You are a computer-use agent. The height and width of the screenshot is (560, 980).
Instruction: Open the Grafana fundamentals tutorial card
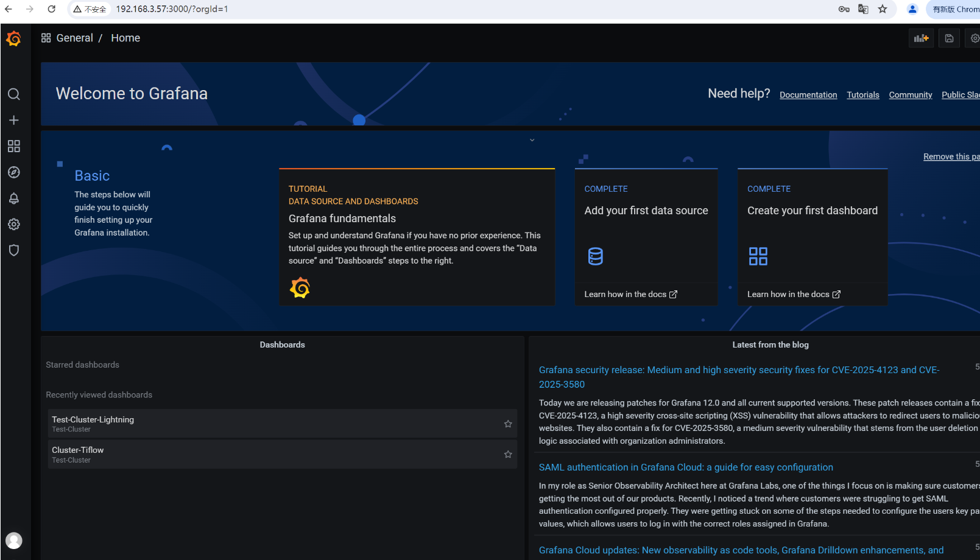click(417, 237)
